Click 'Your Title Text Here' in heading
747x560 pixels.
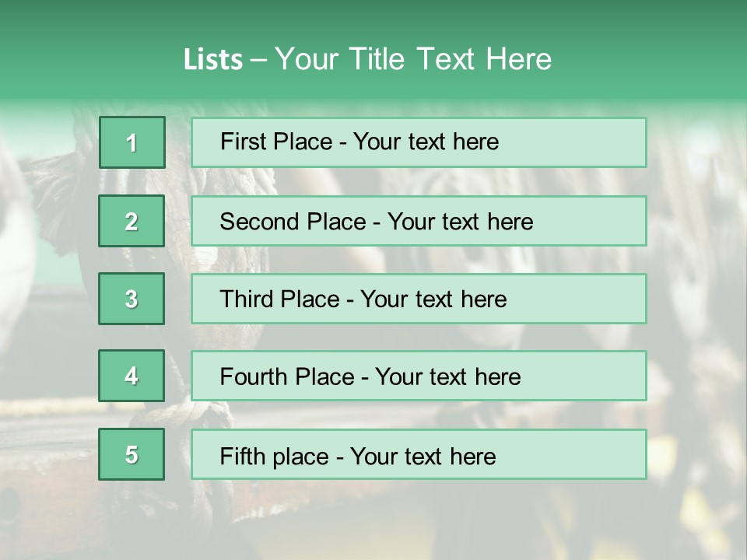tap(413, 59)
